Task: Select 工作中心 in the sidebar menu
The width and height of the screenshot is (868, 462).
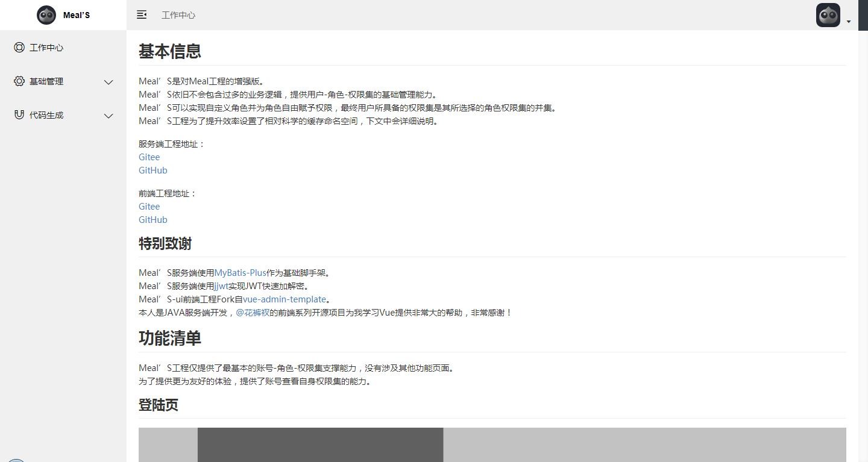Action: pyautogui.click(x=46, y=48)
